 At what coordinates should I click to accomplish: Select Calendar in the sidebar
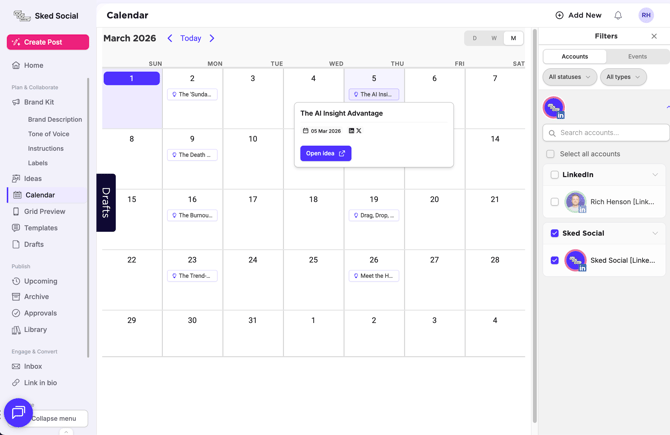[47, 195]
